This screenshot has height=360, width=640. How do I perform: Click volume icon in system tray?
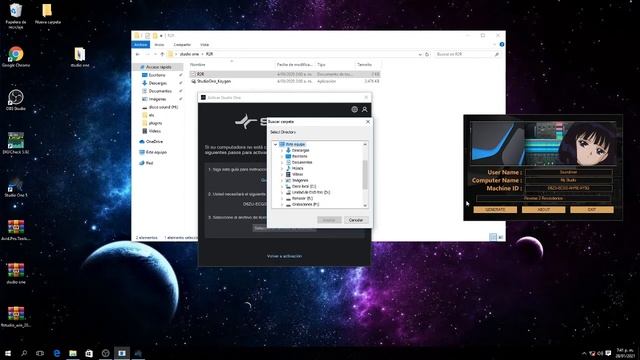(x=600, y=353)
